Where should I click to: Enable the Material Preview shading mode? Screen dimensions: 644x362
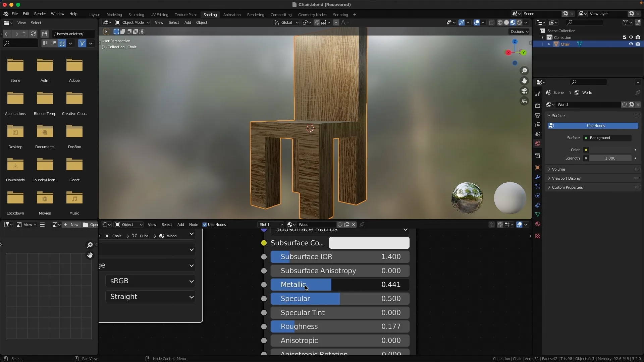pos(513,22)
